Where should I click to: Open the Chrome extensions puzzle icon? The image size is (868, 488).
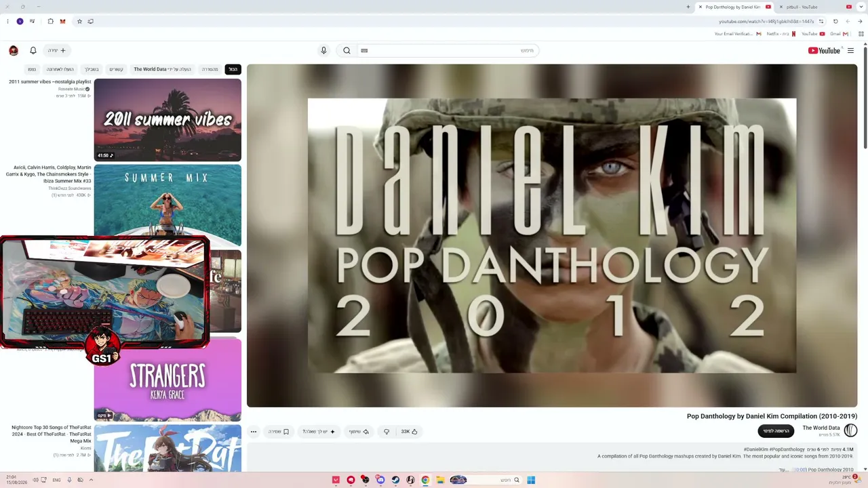pyautogui.click(x=50, y=21)
